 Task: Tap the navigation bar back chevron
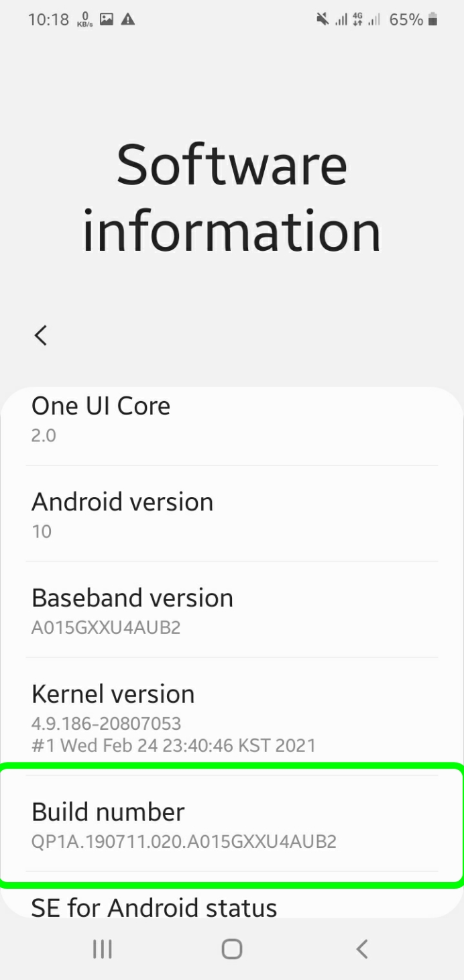point(362,948)
